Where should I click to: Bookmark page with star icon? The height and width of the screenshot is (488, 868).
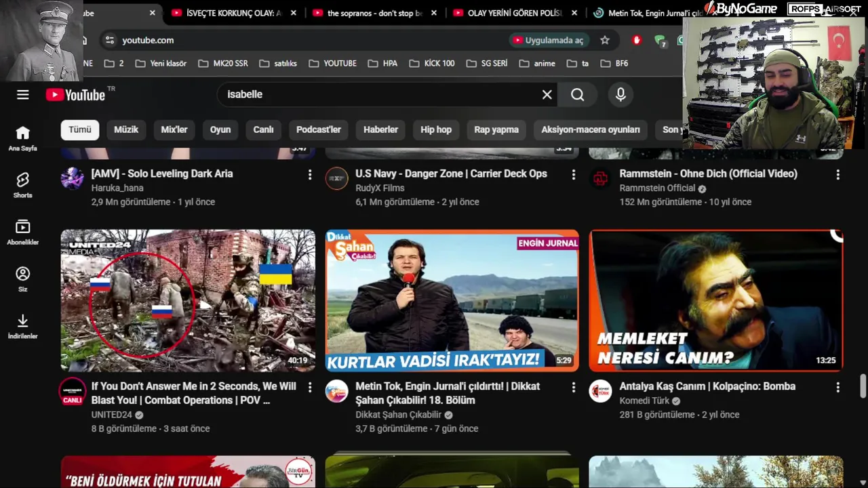pos(605,40)
